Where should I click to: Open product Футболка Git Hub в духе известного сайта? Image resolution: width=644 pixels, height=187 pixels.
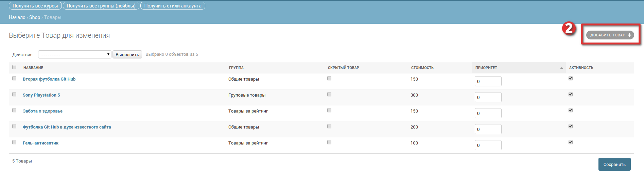[67, 127]
